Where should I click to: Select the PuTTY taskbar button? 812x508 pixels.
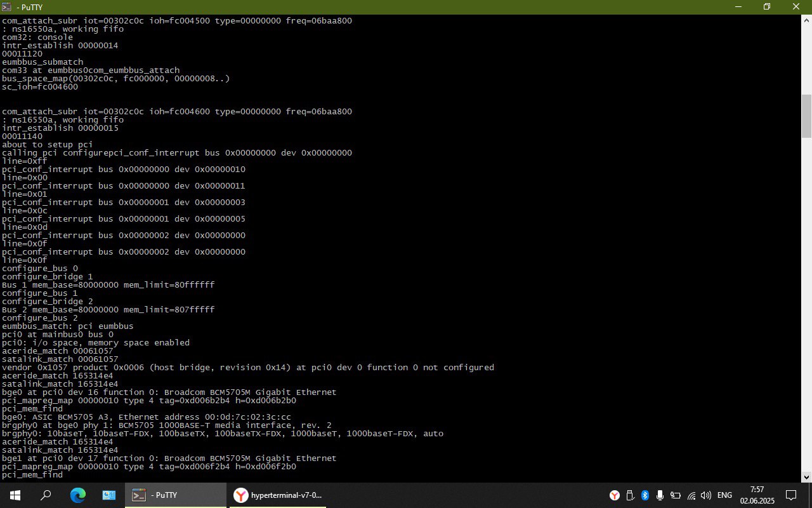coord(175,495)
